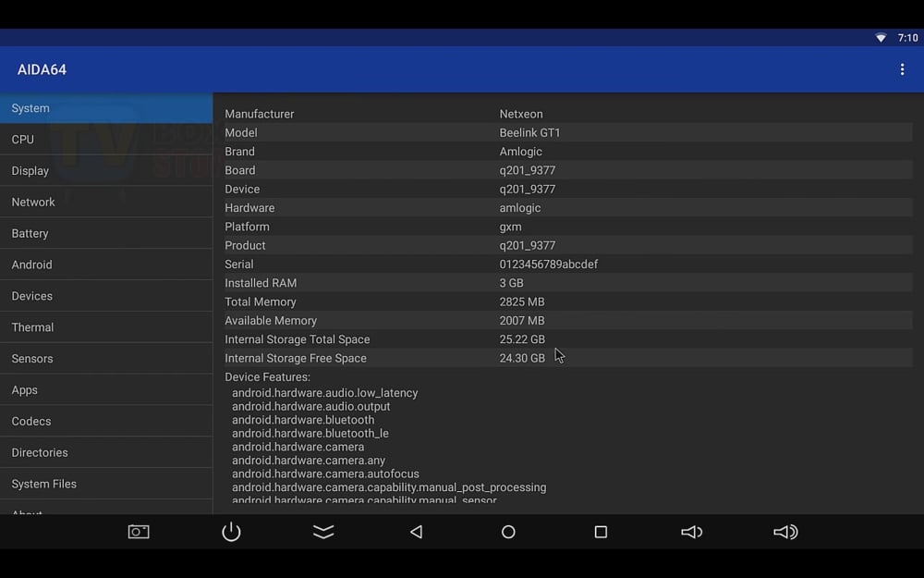Select the Device row label
The width and height of the screenshot is (924, 578).
tap(242, 190)
